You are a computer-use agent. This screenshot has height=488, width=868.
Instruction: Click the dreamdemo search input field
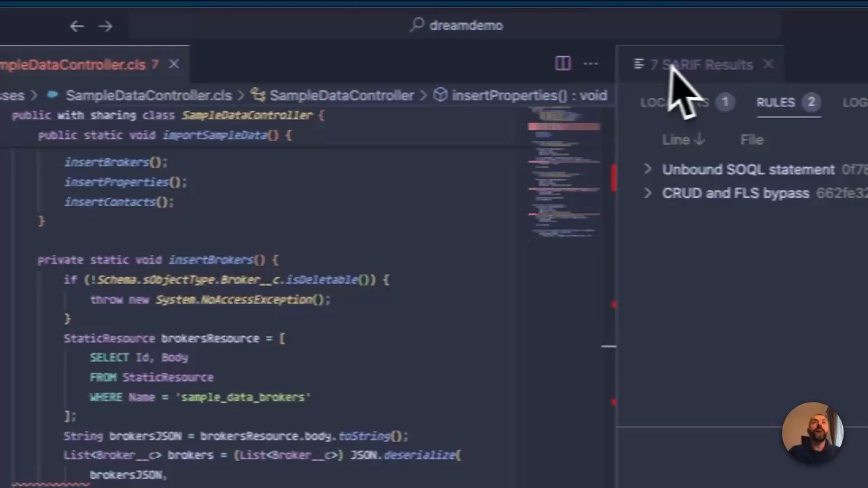[x=466, y=26]
